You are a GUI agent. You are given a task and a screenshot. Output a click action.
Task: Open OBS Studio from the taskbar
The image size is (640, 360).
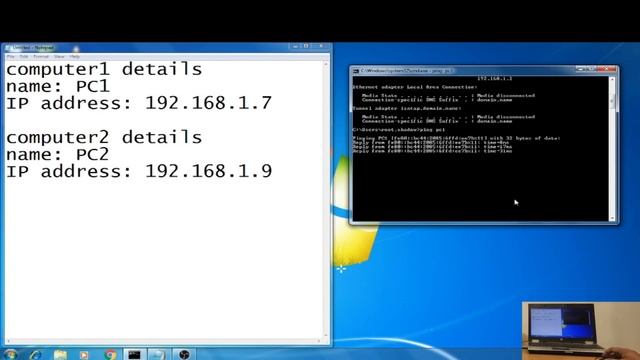[x=184, y=355]
